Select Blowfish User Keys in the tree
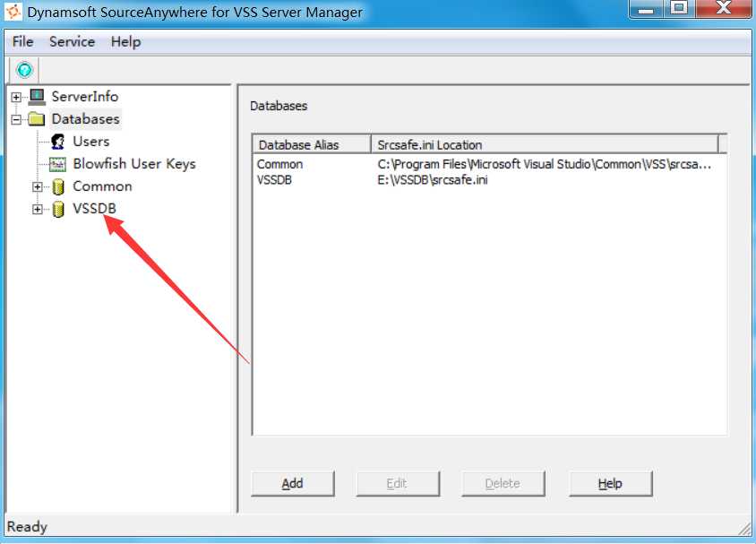 134,164
